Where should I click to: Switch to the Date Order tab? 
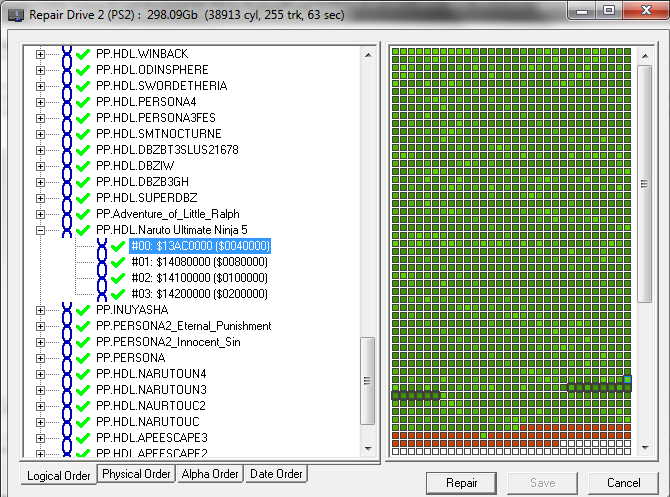[276, 474]
